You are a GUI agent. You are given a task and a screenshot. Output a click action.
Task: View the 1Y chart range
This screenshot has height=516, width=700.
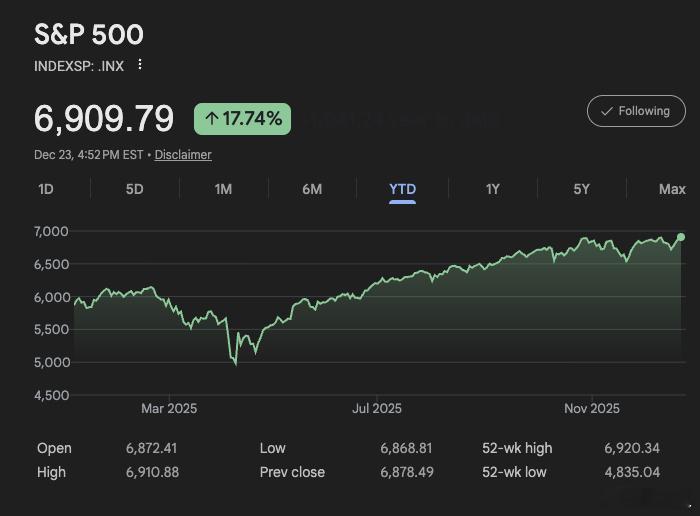tap(492, 189)
